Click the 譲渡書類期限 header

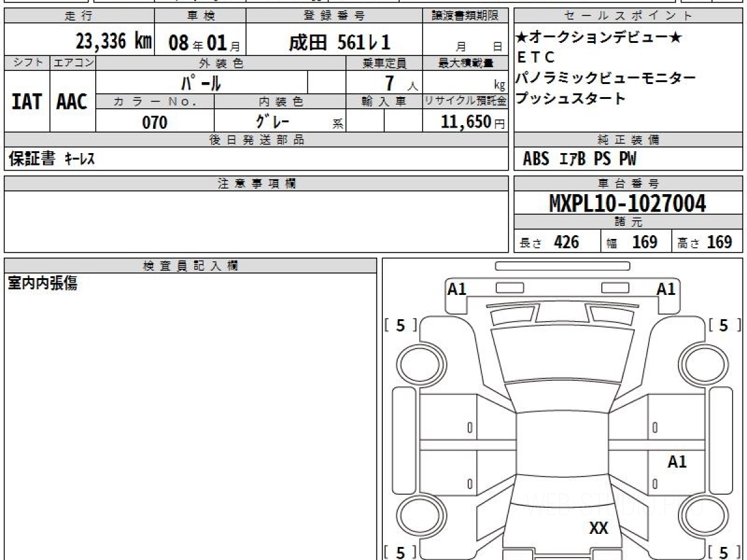(465, 16)
